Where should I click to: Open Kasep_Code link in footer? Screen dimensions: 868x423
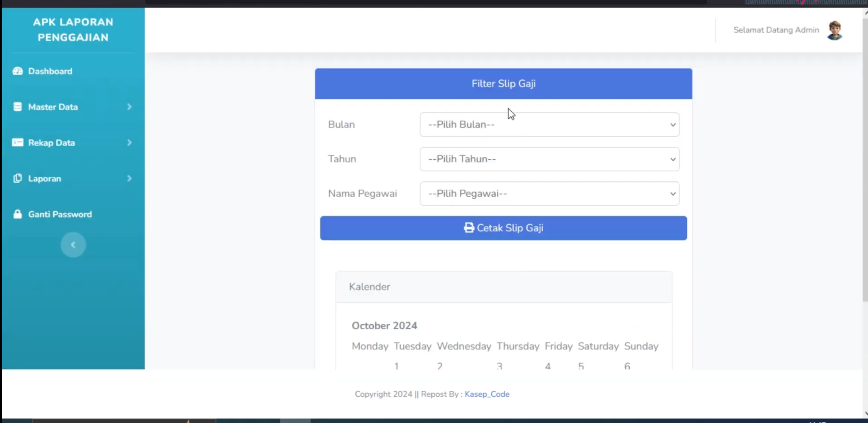pos(487,394)
